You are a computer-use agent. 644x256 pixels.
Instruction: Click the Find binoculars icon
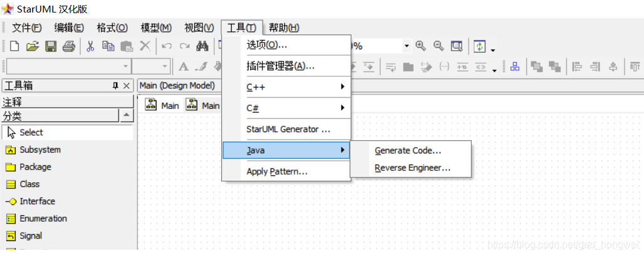[202, 46]
